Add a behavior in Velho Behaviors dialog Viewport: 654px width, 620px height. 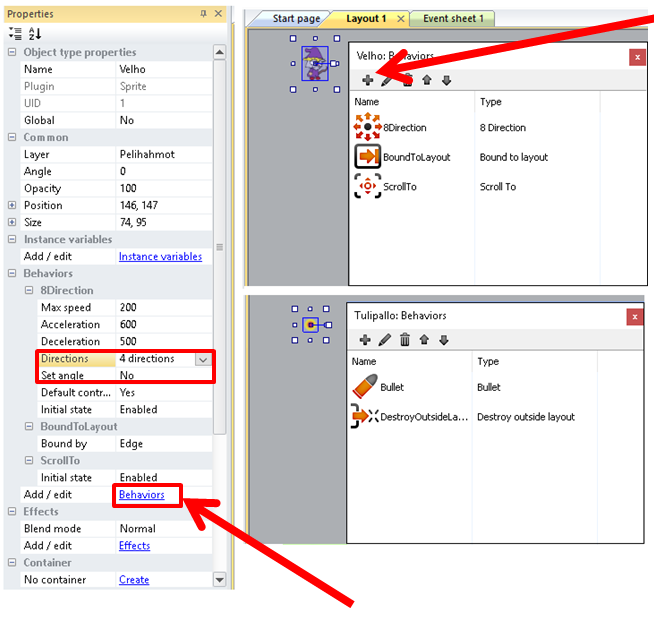click(367, 80)
